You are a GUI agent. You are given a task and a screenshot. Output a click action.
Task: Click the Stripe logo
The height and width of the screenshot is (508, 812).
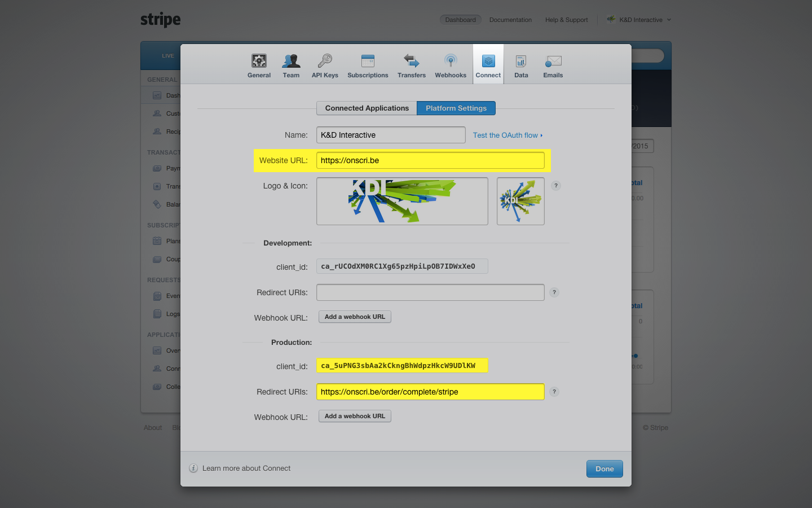point(161,20)
